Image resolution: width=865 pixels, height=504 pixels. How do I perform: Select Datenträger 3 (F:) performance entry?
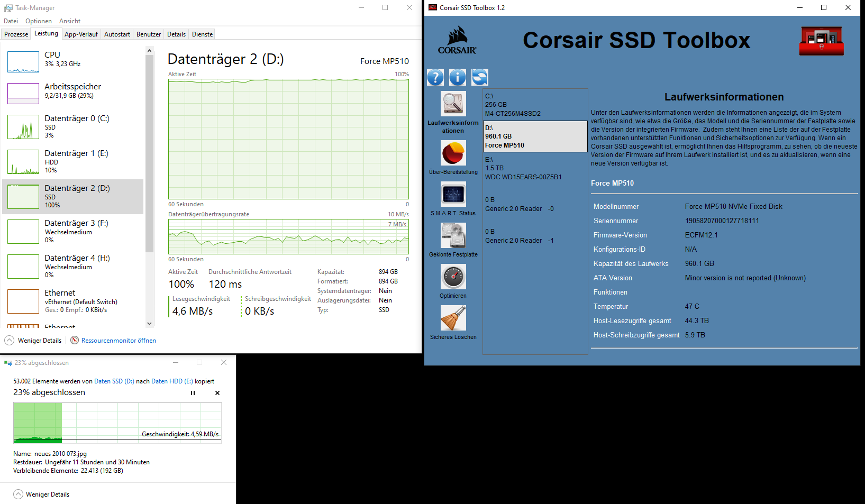click(x=73, y=232)
